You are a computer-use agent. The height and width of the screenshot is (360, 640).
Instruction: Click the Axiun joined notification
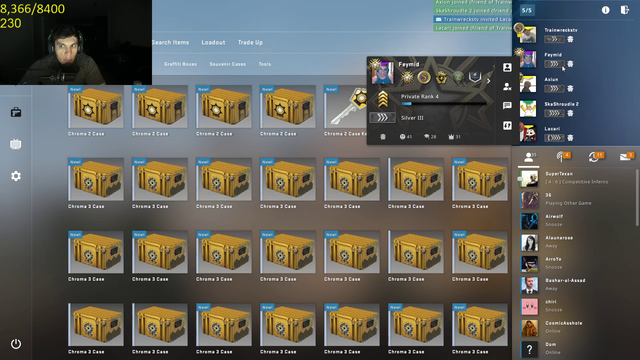click(473, 2)
